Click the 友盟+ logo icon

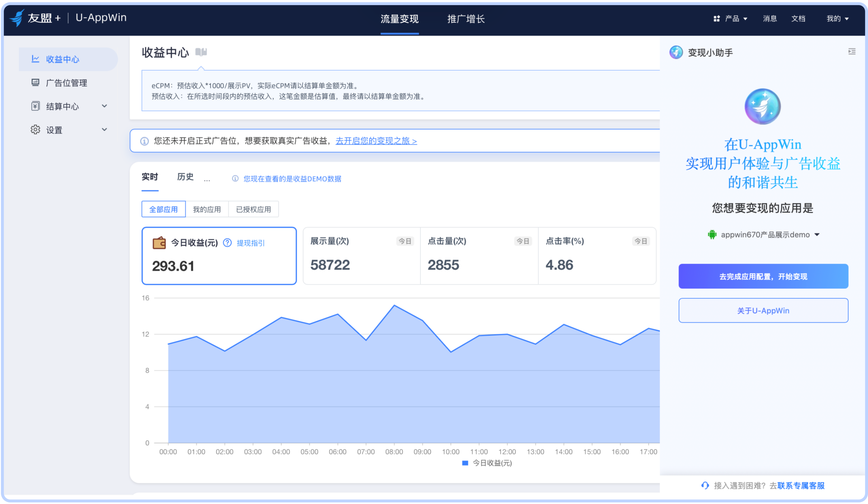(x=17, y=18)
